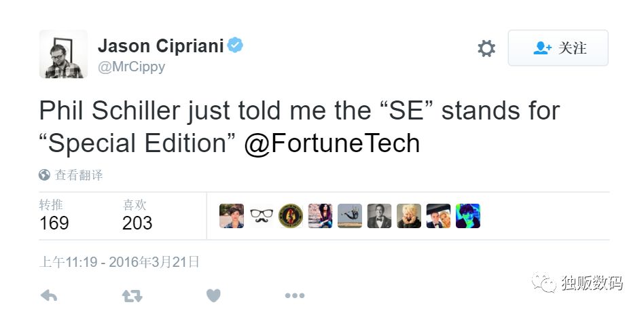This screenshot has height=311, width=644.
Task: Click the round emblem liker avatar
Action: pos(291,216)
